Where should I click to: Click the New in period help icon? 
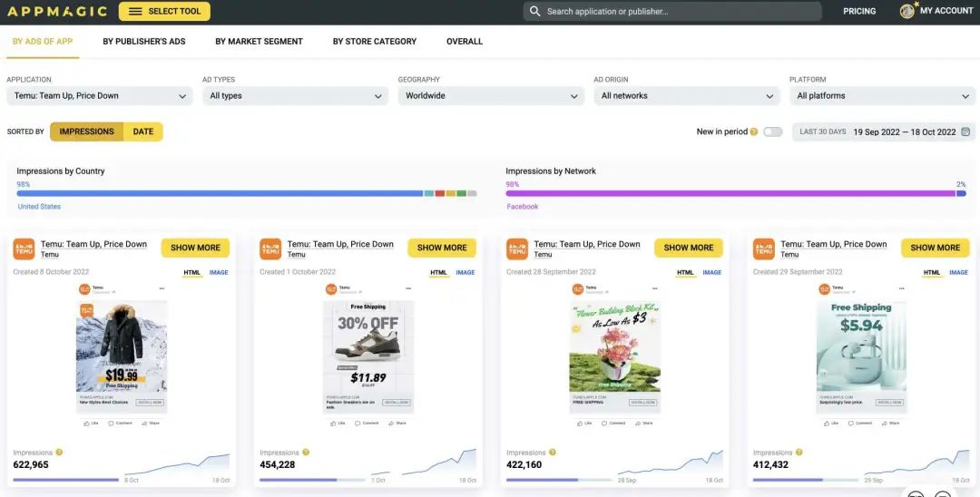click(x=754, y=132)
